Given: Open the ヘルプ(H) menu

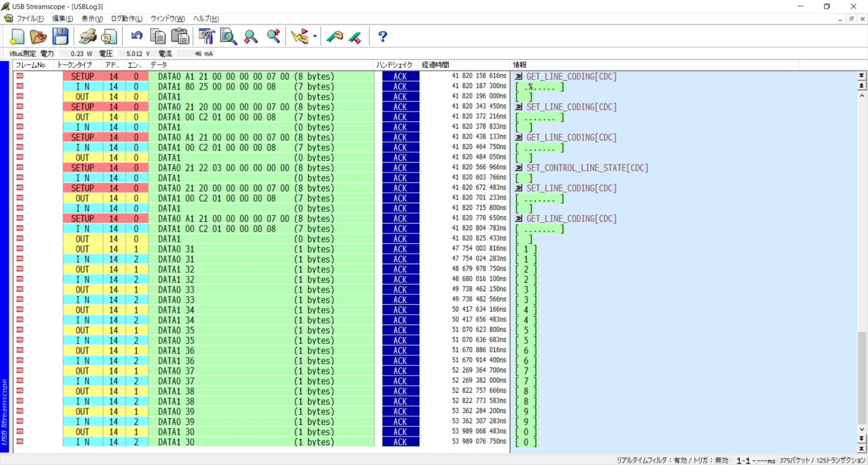Looking at the screenshot, I should [206, 18].
